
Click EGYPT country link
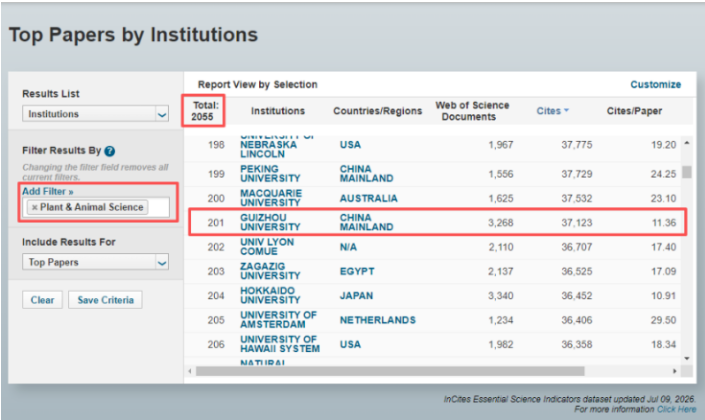click(x=357, y=271)
